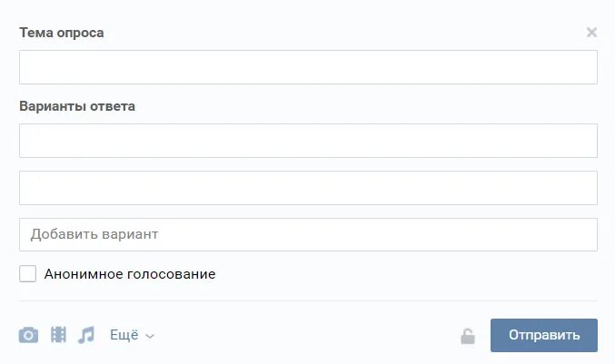Attach a photo using the camera icon
Viewport: 615px width, 364px height.
point(29,335)
